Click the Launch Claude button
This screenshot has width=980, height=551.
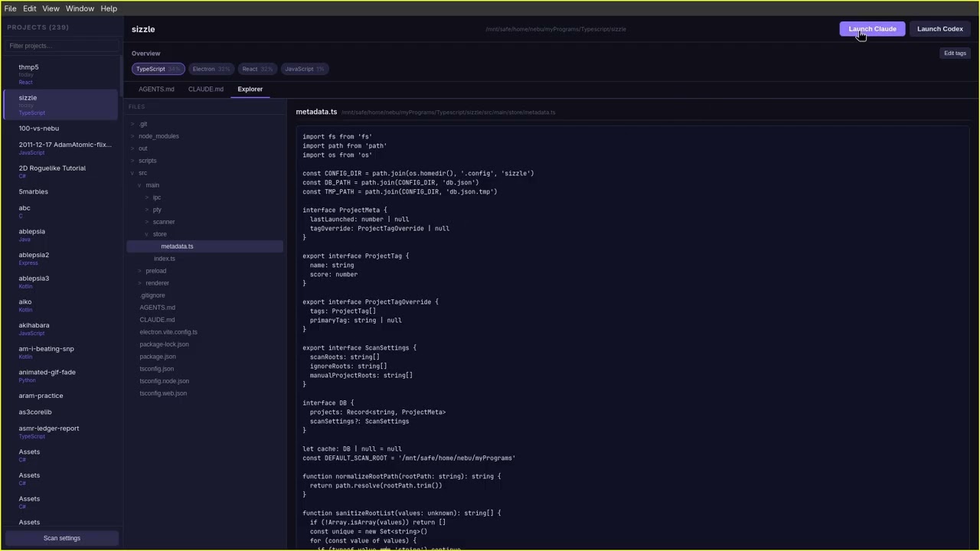coord(872,29)
